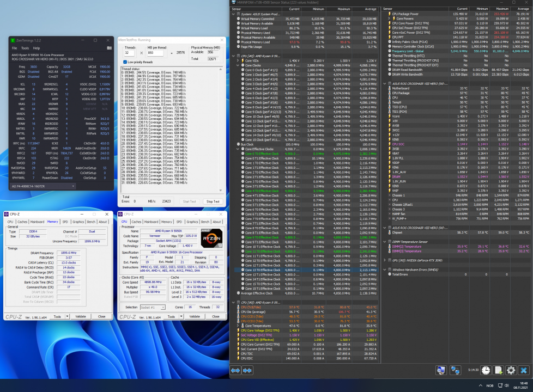Switch to the SPD tab in the CPU-Z Memory window

[x=65, y=222]
